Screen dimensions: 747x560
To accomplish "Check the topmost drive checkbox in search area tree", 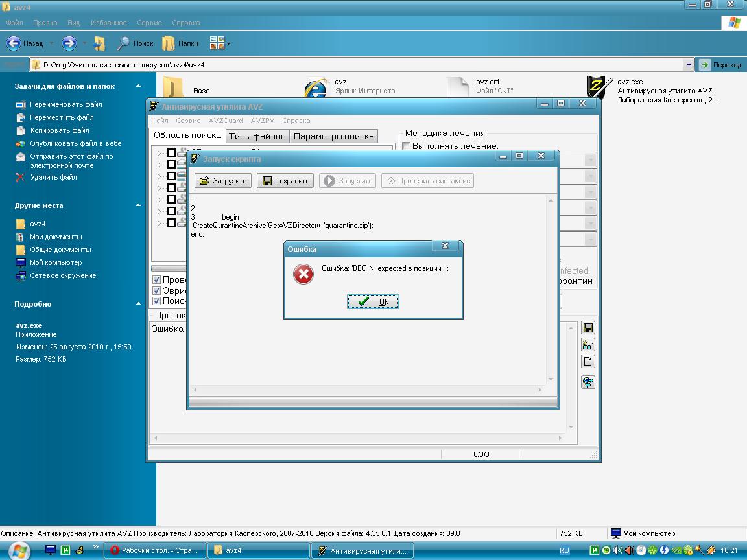I will point(171,152).
